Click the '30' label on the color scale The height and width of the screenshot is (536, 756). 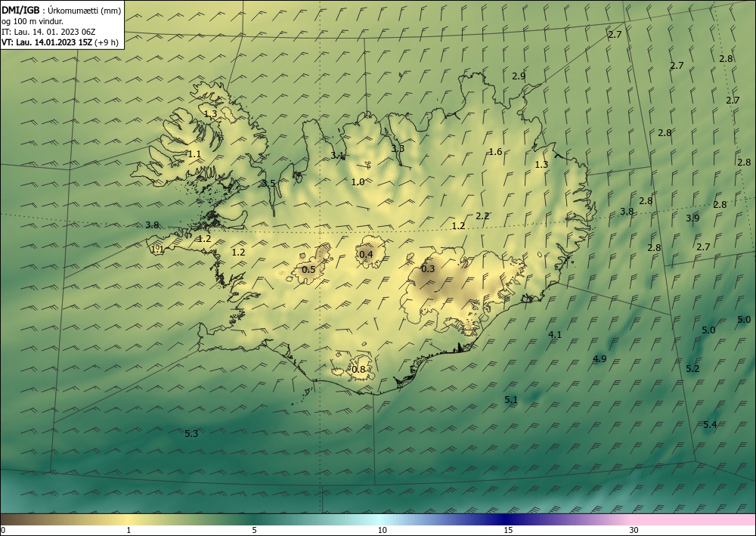pos(634,531)
